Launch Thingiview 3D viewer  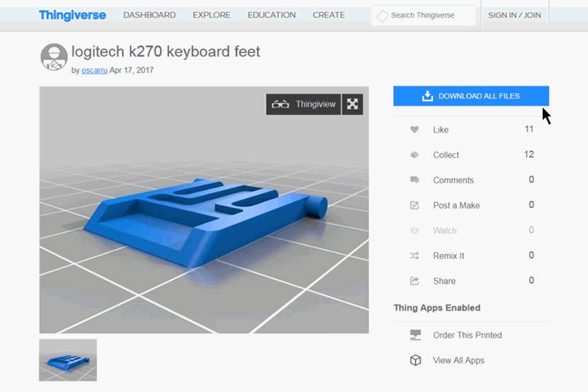[303, 104]
